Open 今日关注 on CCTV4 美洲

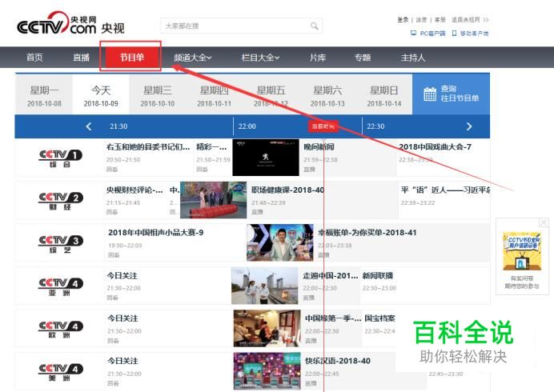coord(123,361)
